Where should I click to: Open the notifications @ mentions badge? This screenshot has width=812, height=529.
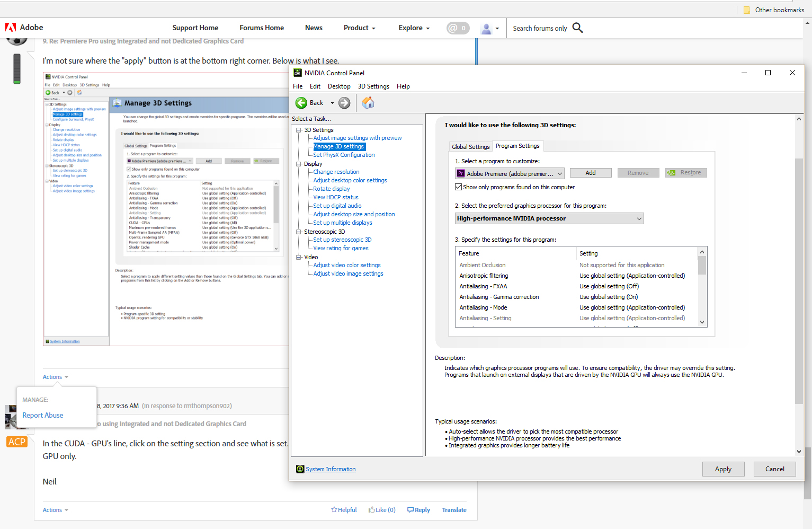pos(458,28)
